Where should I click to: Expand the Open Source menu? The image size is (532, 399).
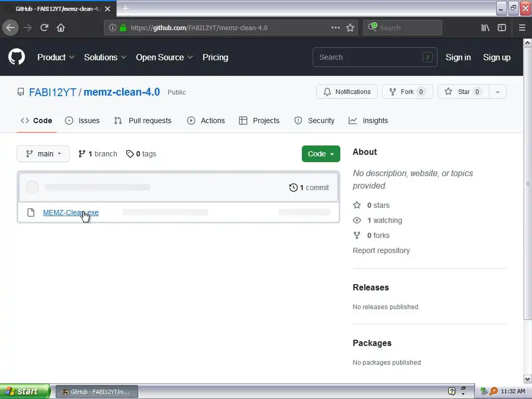pos(165,57)
